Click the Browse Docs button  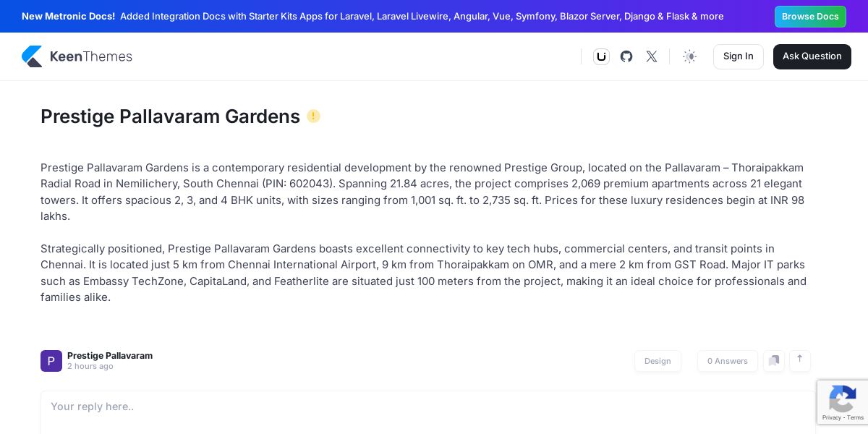[810, 17]
